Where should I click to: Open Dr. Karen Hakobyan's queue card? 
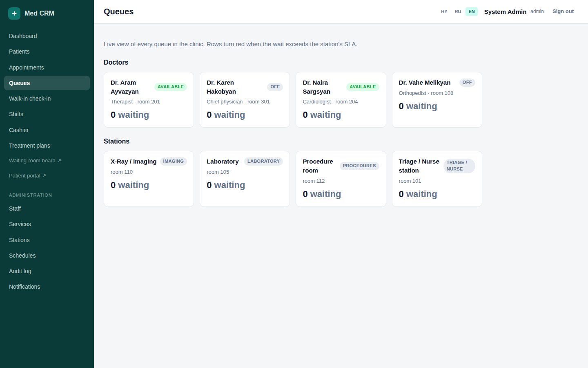click(245, 100)
